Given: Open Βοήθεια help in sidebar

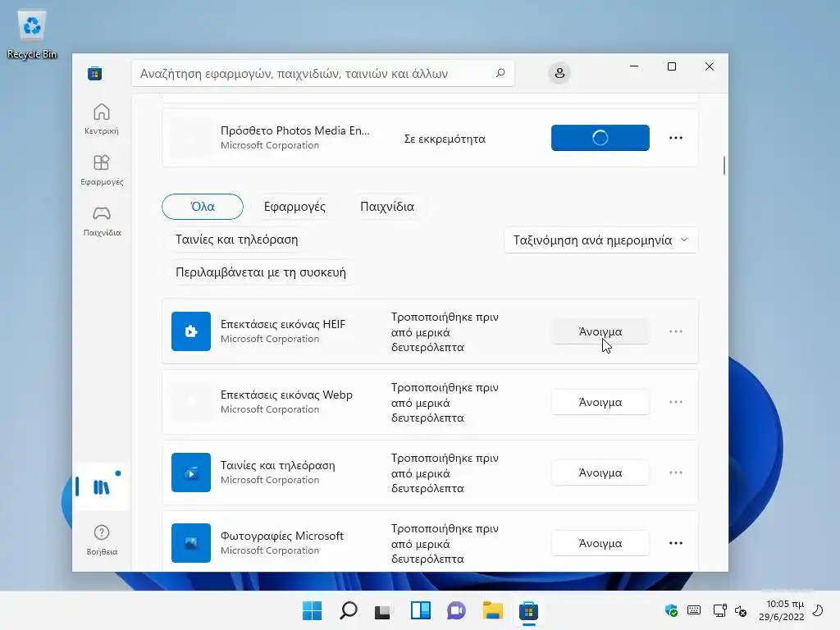Looking at the screenshot, I should (x=102, y=540).
